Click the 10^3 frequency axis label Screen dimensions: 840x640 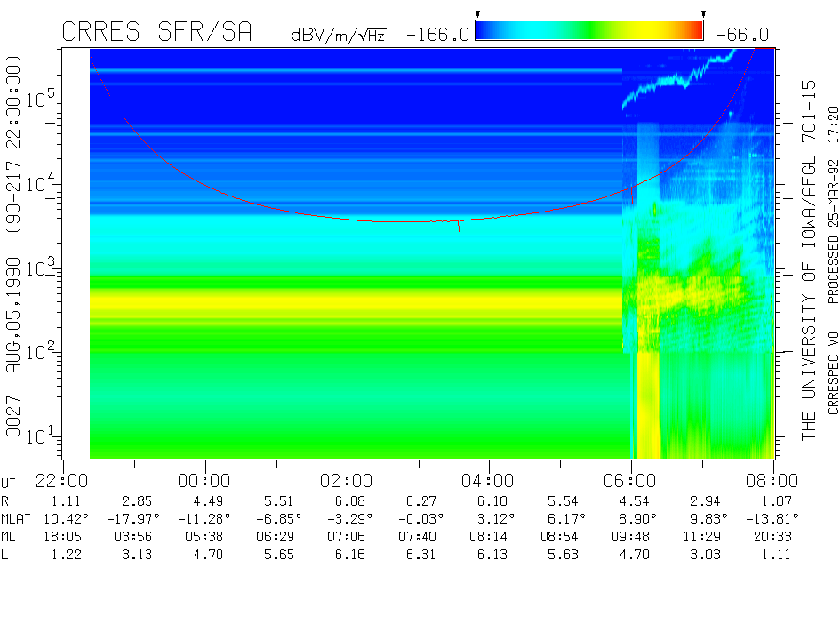38,268
